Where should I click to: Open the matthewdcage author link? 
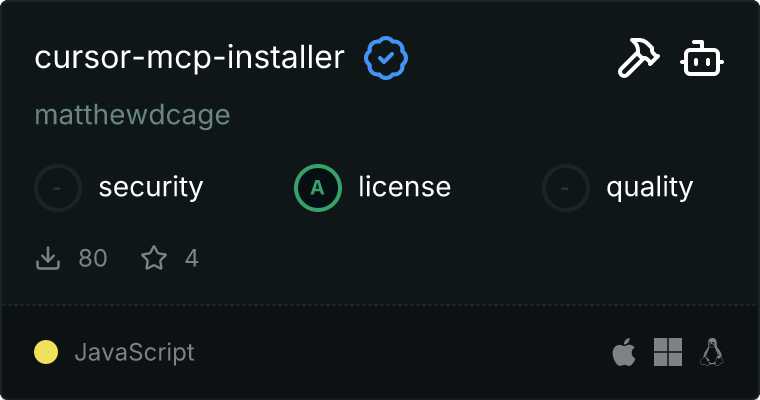pos(132,115)
